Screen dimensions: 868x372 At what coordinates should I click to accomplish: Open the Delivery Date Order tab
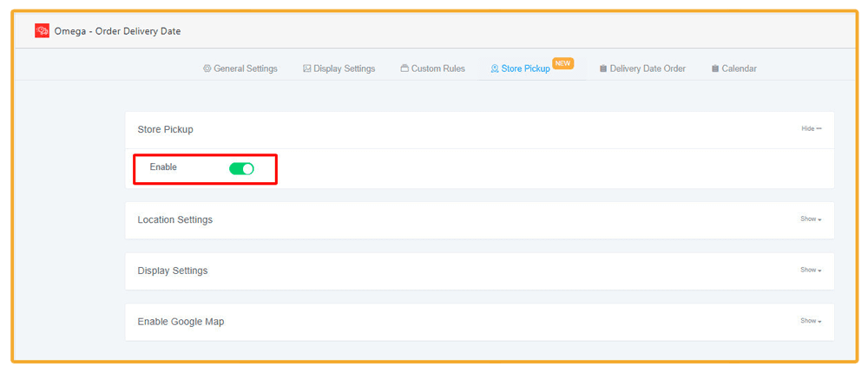coord(648,69)
